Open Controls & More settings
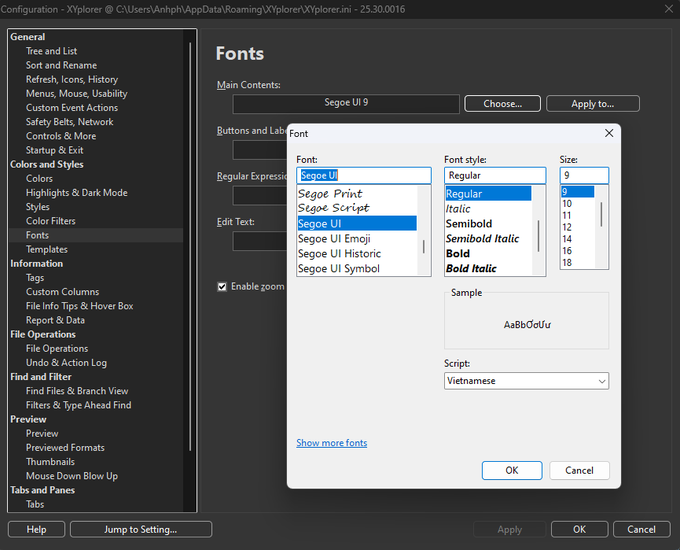Image resolution: width=680 pixels, height=550 pixels. [x=61, y=136]
